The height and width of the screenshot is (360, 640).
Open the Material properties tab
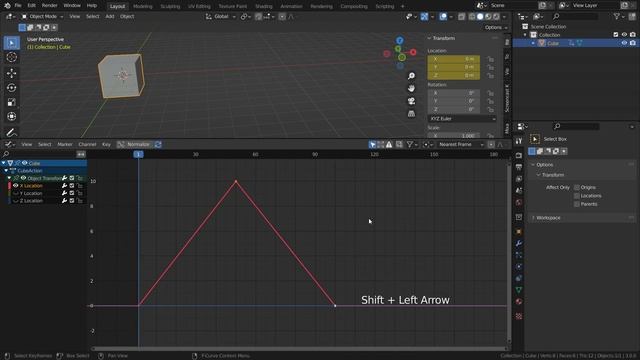[x=519, y=302]
